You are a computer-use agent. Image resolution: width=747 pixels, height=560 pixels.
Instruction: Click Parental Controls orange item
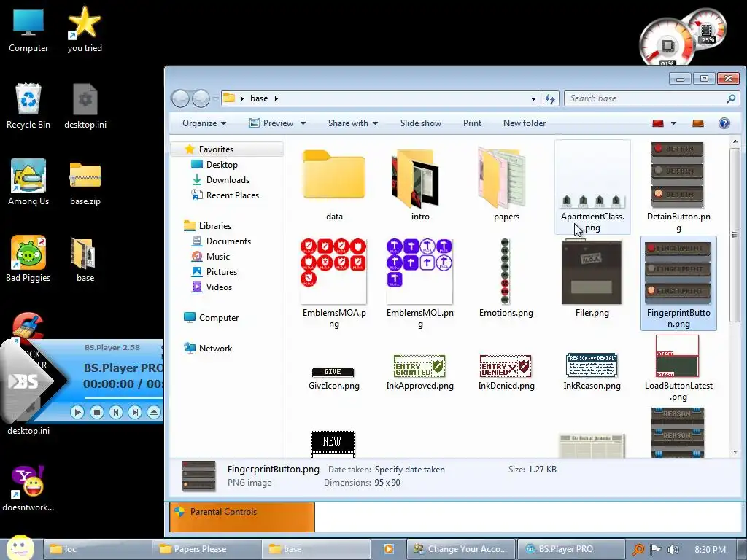tap(242, 517)
